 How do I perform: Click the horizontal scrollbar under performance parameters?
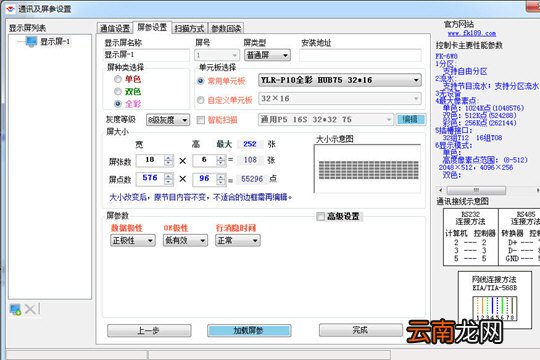point(476,190)
